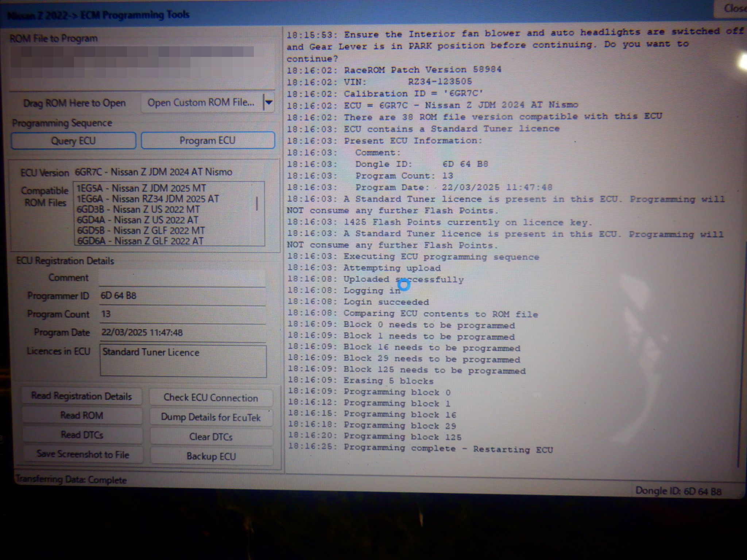Start flashing with Program ECU button

[208, 140]
